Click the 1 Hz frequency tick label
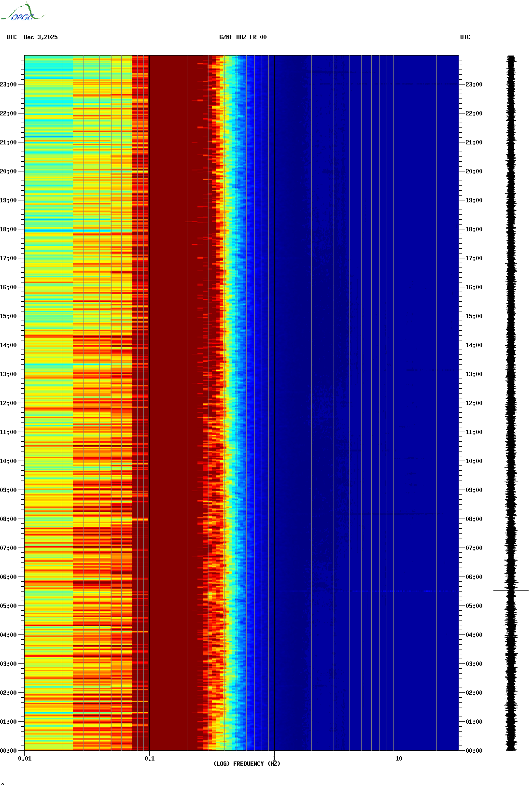This screenshot has width=532, height=789. (274, 759)
